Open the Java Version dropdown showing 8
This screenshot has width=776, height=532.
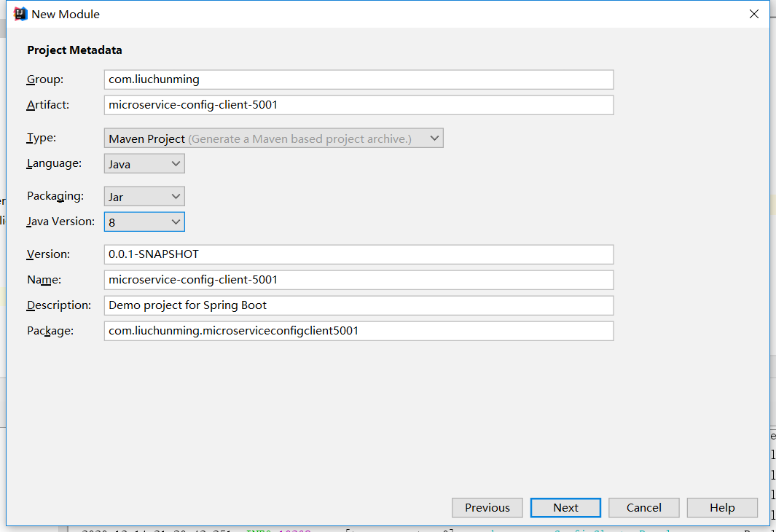tap(144, 222)
